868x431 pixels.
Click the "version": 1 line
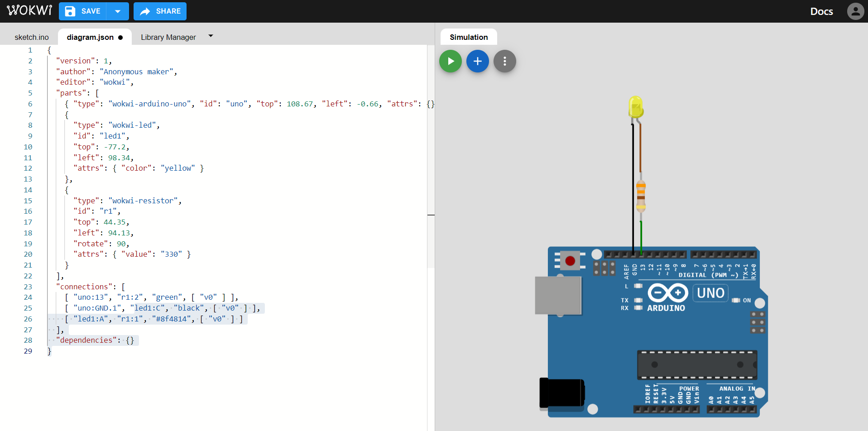pyautogui.click(x=84, y=61)
